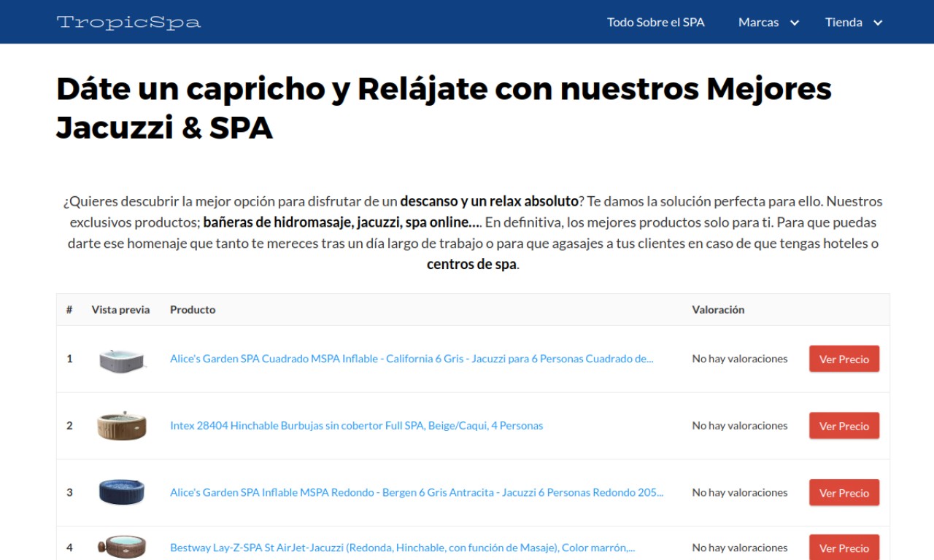
Task: Click the Producto column header
Action: click(x=193, y=310)
